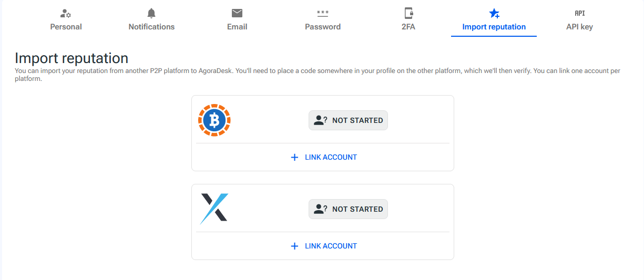Click LINK ACCOUNT in the Bitcoin logo card
This screenshot has width=644, height=280.
click(x=323, y=157)
